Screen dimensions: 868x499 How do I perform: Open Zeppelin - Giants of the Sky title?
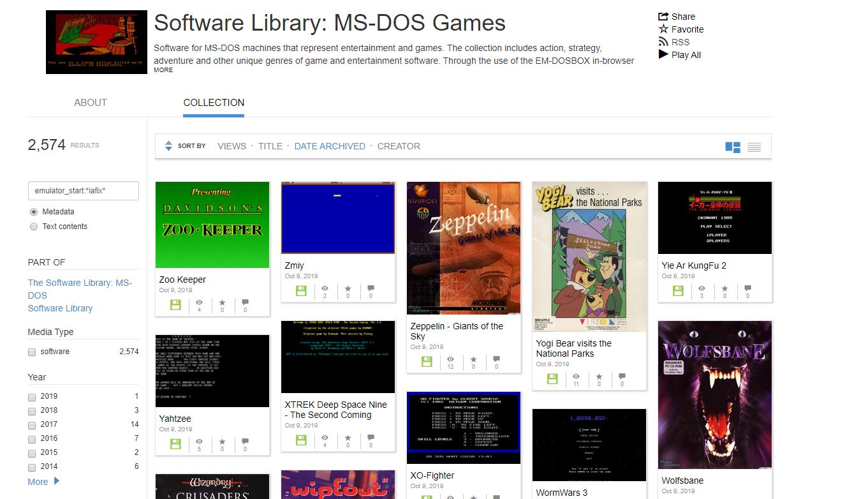(457, 331)
